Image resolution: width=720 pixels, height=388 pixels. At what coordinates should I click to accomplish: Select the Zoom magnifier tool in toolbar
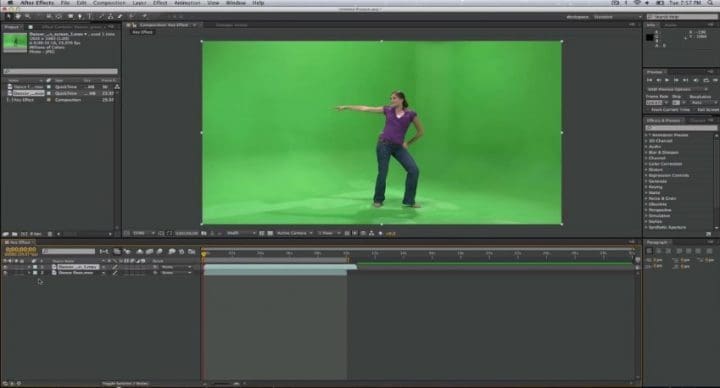[28, 17]
